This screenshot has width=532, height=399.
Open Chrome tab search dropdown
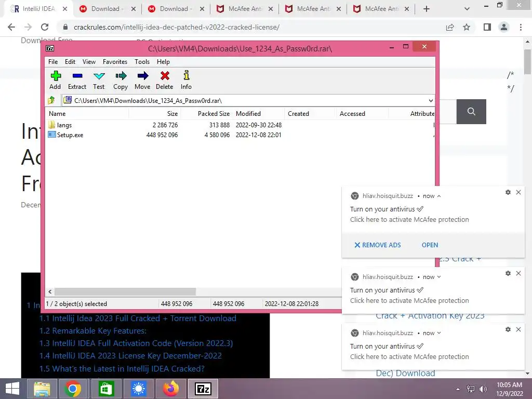pyautogui.click(x=467, y=9)
